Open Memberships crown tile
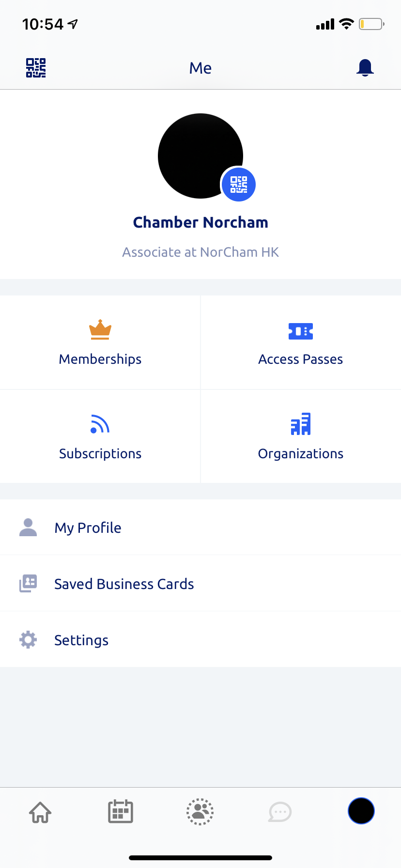The height and width of the screenshot is (868, 401). pyautogui.click(x=100, y=342)
